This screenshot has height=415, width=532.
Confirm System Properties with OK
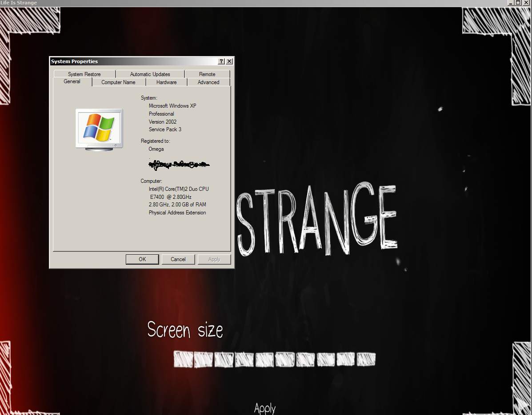(142, 259)
